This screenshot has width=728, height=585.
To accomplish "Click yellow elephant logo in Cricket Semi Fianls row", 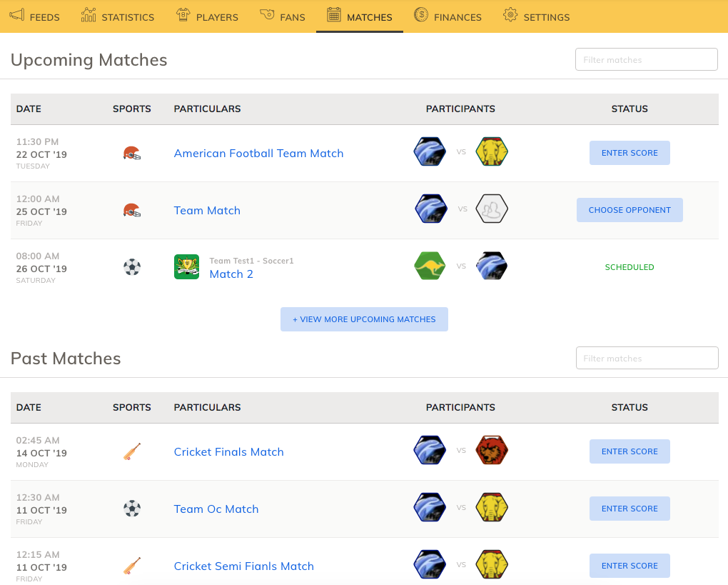I will click(x=492, y=564).
